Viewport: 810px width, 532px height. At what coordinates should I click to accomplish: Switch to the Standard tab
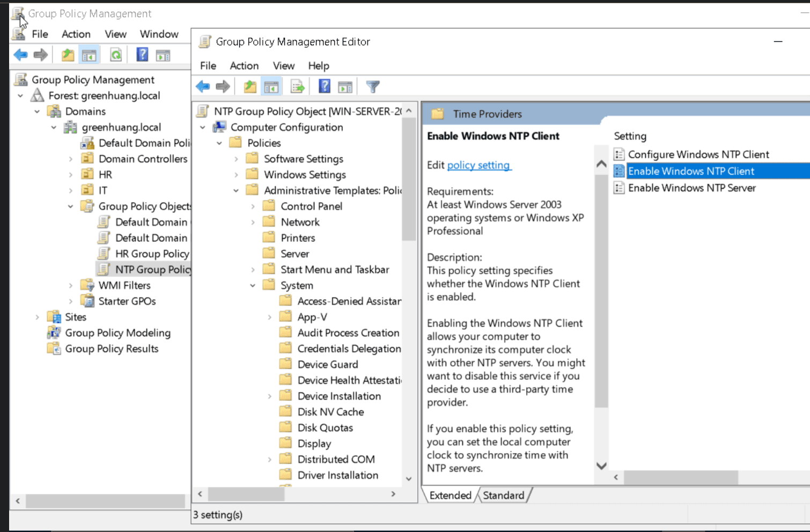click(503, 495)
